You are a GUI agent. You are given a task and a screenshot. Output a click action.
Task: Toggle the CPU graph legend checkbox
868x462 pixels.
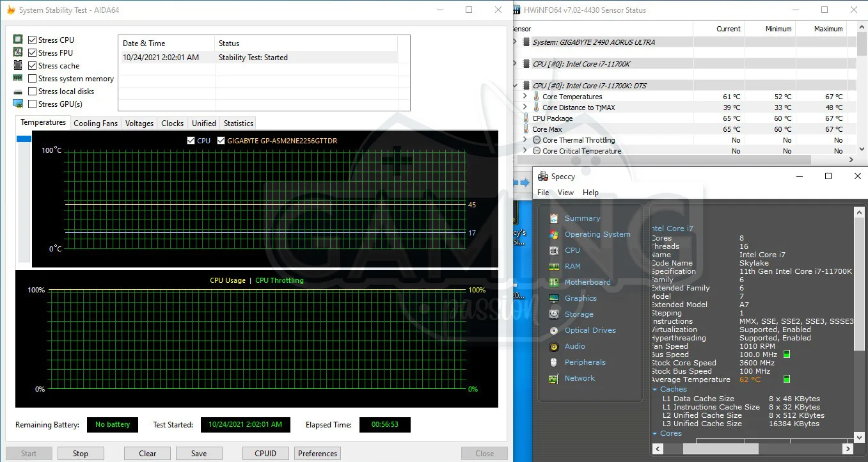point(191,141)
